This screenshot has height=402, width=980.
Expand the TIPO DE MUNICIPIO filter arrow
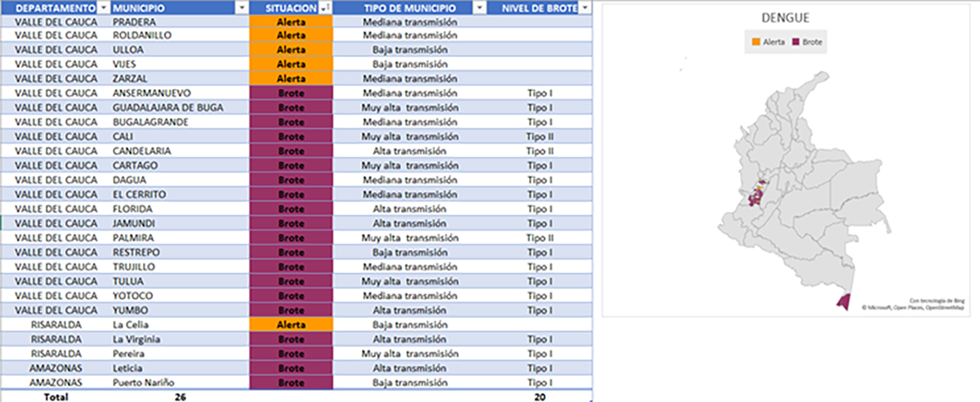coord(477,7)
